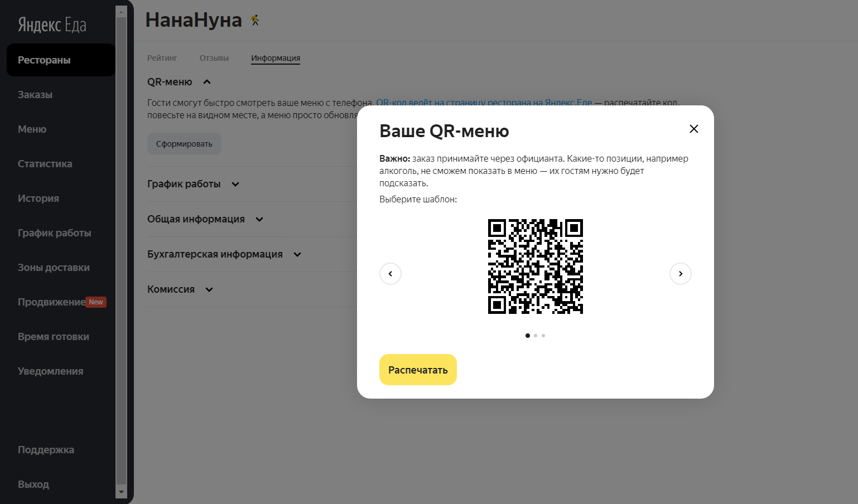This screenshot has width=858, height=504.
Task: Click the New badge next to Продвижение
Action: pos(96,302)
